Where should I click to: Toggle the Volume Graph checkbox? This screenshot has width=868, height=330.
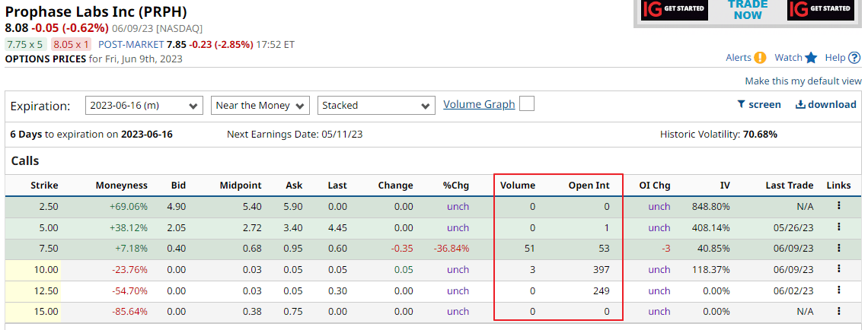(x=526, y=104)
